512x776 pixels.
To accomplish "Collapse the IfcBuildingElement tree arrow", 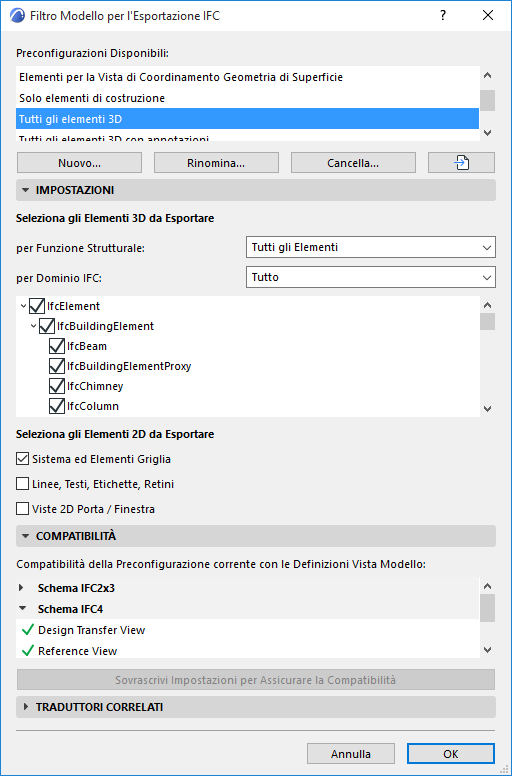I will (x=33, y=327).
